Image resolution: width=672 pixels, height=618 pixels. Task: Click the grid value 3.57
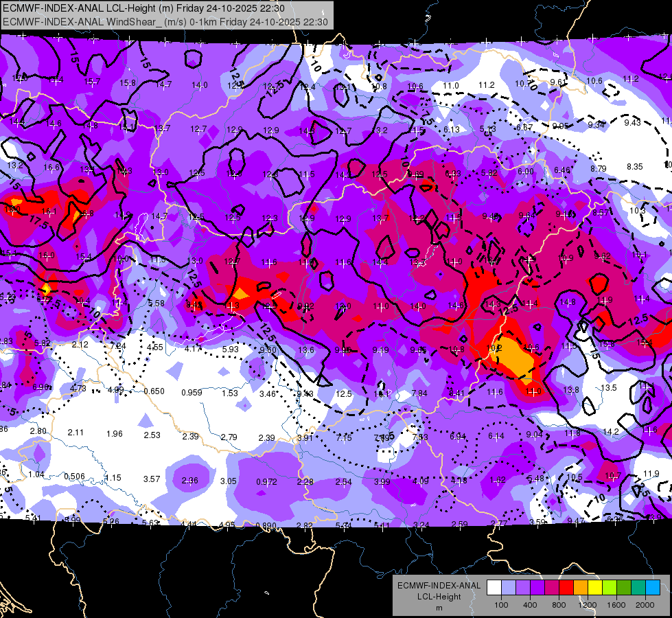[152, 479]
